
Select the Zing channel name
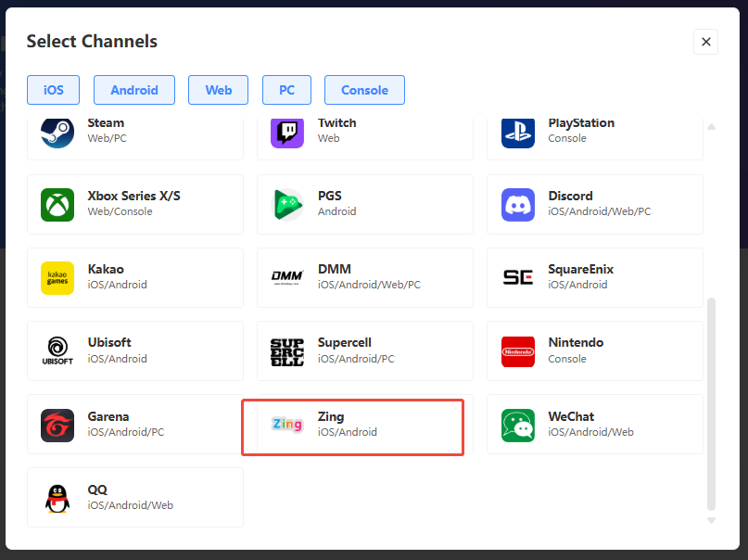[331, 417]
